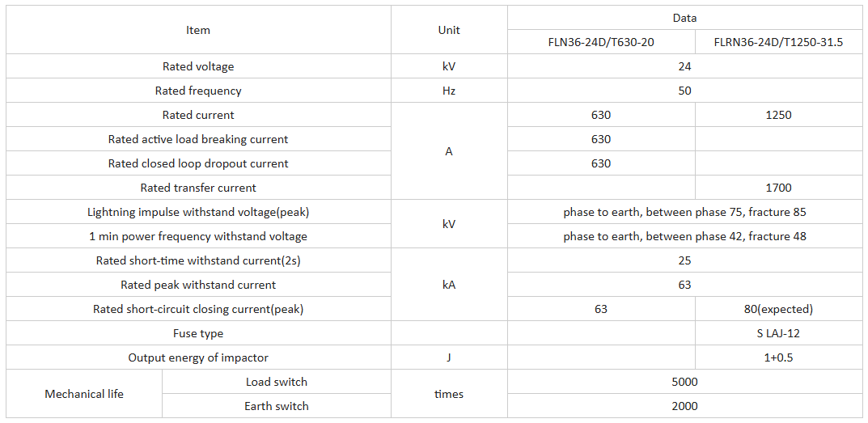Click "Rated transfer current" row label
Image resolution: width=868 pixels, height=423 pixels.
[198, 188]
